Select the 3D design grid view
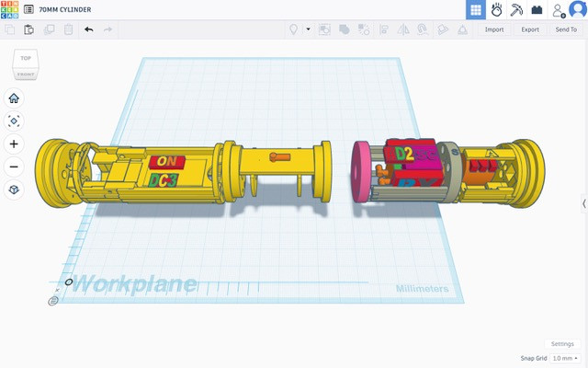 tap(475, 10)
